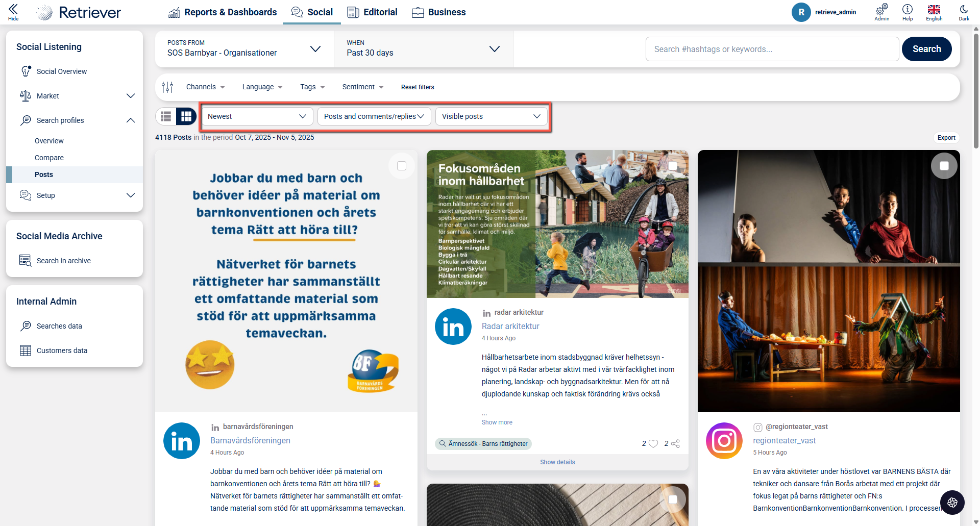980x526 pixels.
Task: Open the Social tab
Action: point(312,12)
